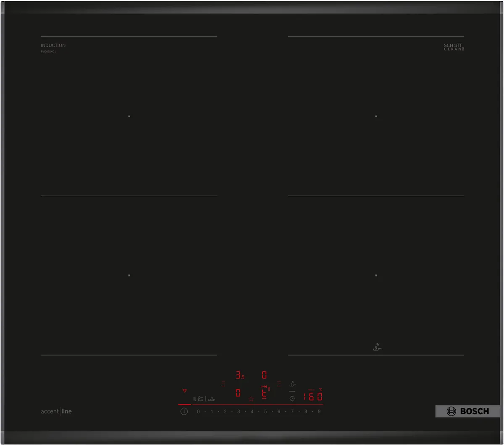This screenshot has width=504, height=445.
Task: Select the frying sensor pan icon
Action: click(x=292, y=384)
